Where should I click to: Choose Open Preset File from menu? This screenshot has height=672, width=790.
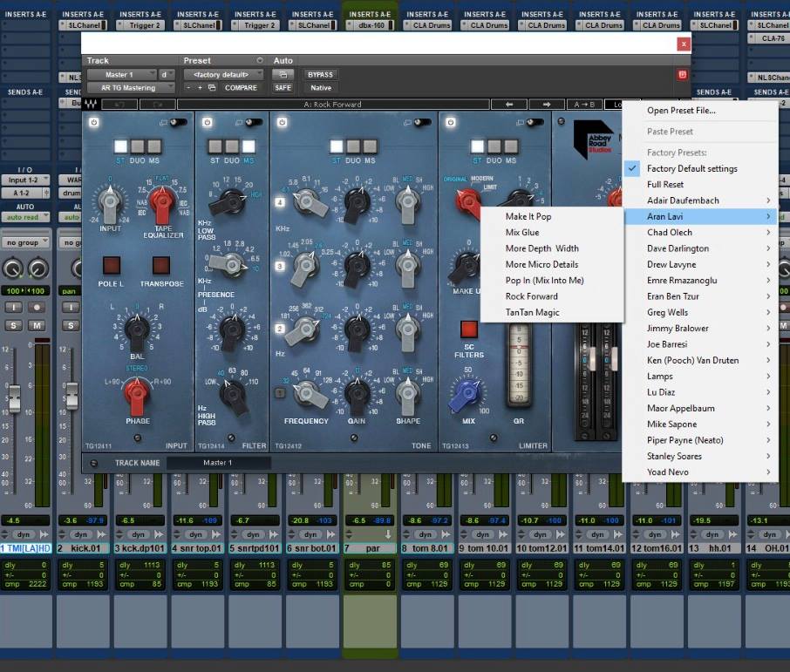700,111
